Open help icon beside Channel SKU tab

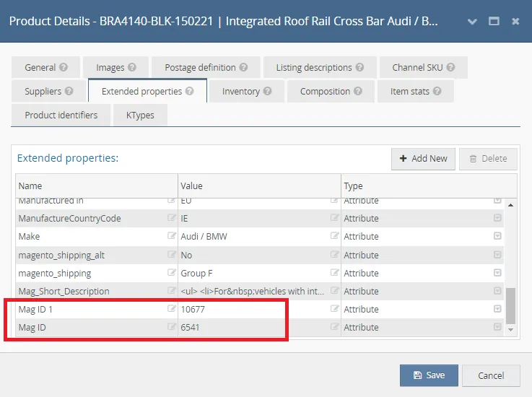(x=450, y=67)
